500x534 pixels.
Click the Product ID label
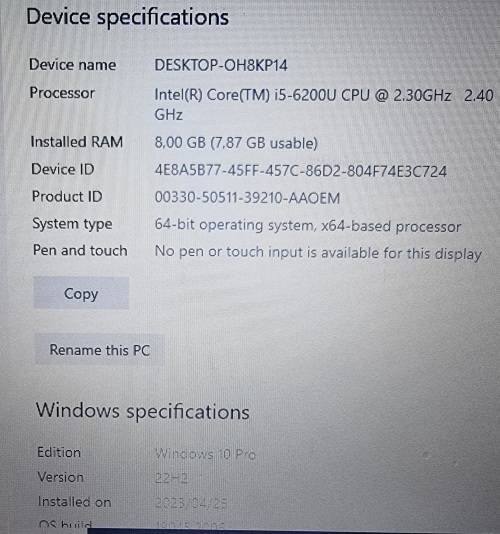pos(67,197)
